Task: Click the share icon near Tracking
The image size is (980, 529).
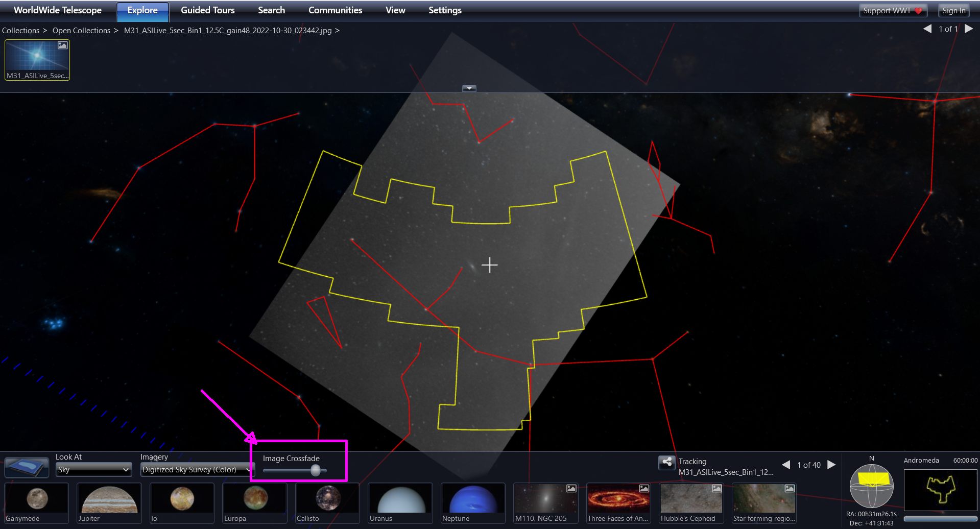Action: click(667, 463)
